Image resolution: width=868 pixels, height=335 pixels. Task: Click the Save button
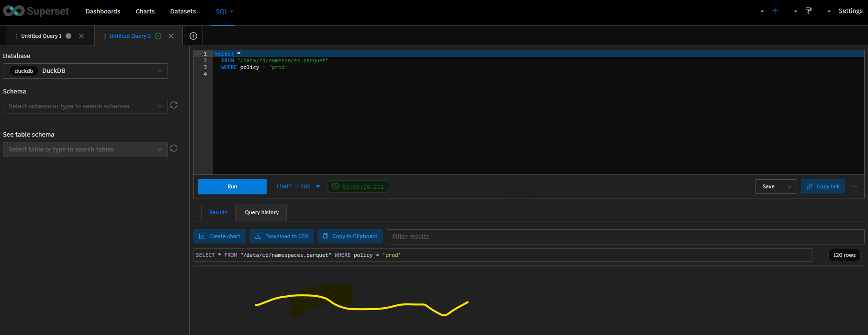pyautogui.click(x=768, y=186)
